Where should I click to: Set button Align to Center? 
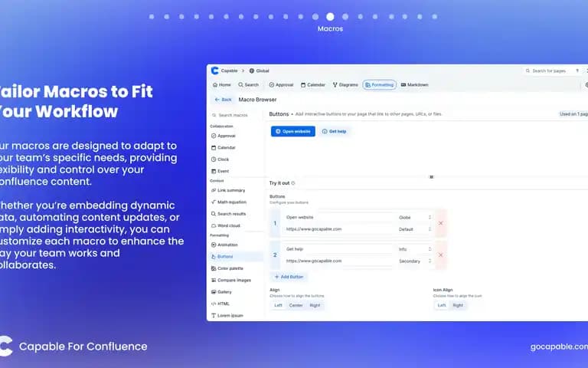pyautogui.click(x=296, y=305)
